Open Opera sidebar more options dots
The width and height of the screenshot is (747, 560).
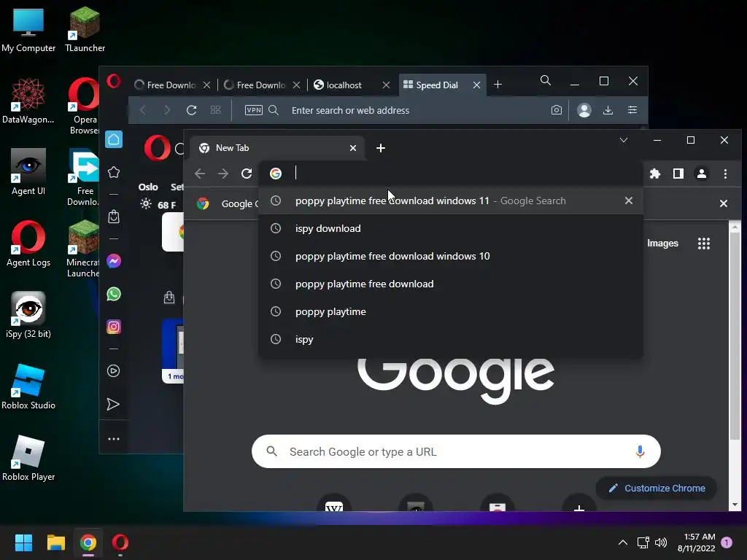pyautogui.click(x=113, y=439)
